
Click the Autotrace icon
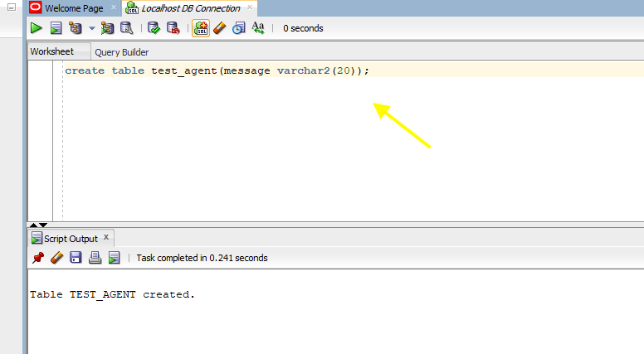[x=107, y=28]
